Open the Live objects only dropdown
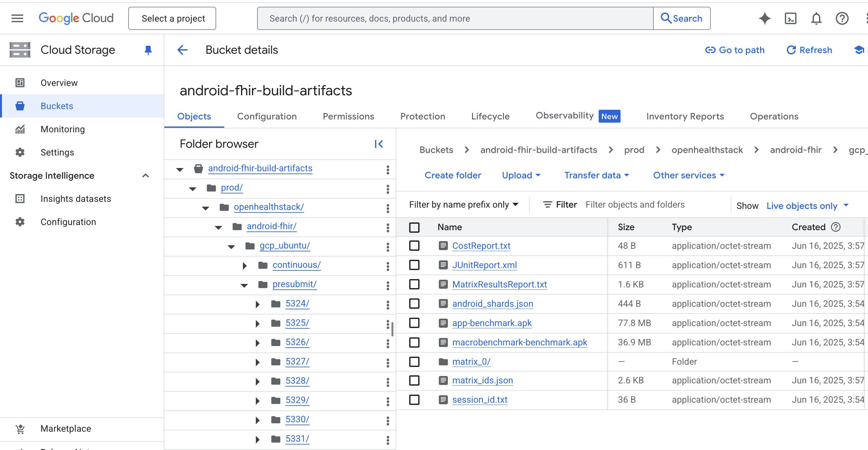The image size is (868, 450). pyautogui.click(x=807, y=206)
